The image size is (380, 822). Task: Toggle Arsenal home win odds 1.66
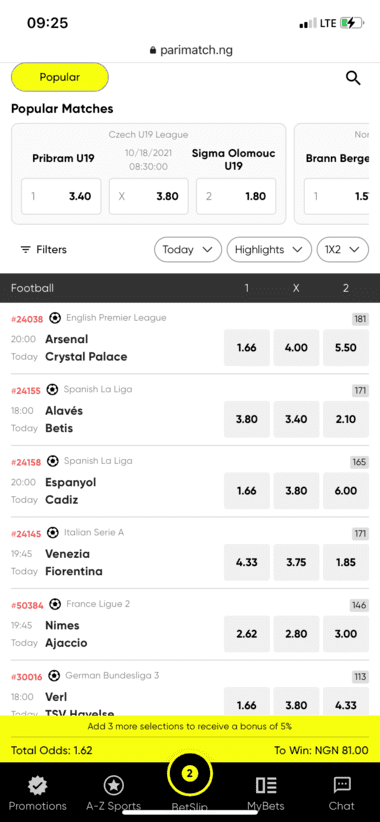pyautogui.click(x=246, y=348)
